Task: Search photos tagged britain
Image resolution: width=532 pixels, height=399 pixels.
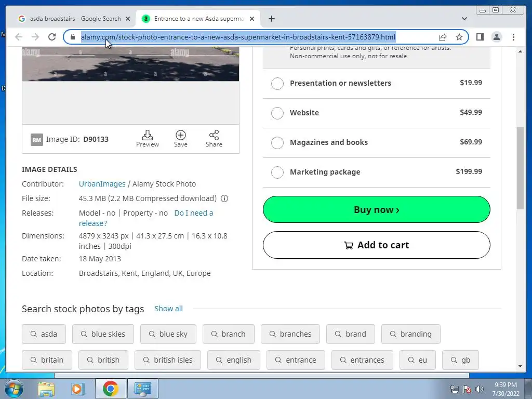Action: 47,360
